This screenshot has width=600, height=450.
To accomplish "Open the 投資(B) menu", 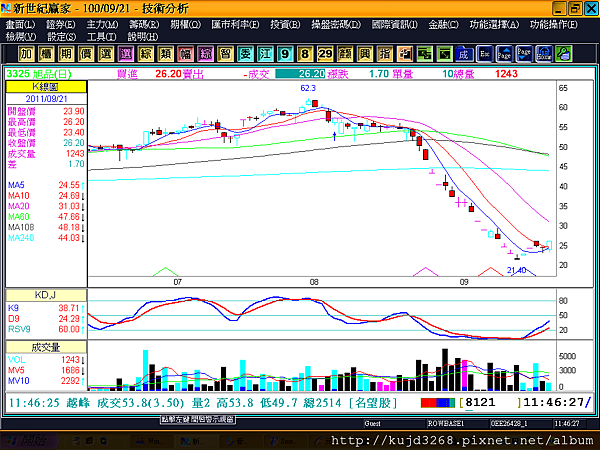I will click(285, 25).
